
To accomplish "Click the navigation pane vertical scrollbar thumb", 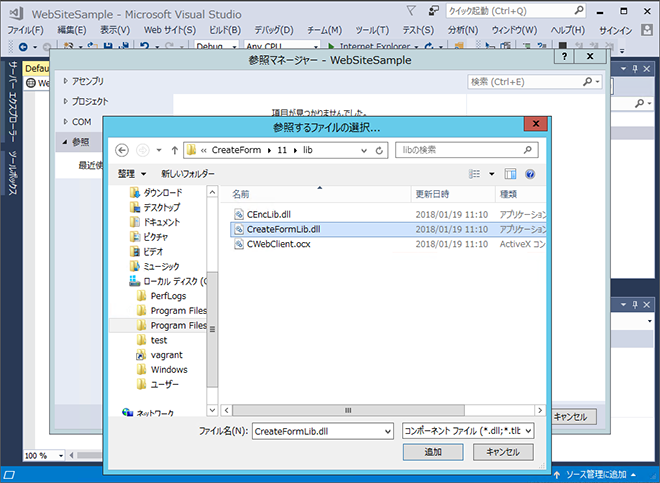I will click(212, 329).
